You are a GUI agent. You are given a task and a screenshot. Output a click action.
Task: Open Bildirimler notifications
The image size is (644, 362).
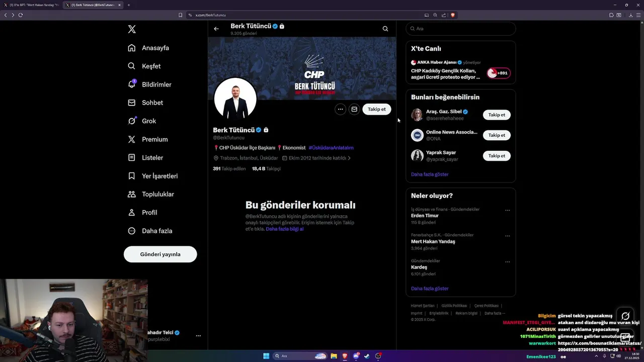pos(149,84)
